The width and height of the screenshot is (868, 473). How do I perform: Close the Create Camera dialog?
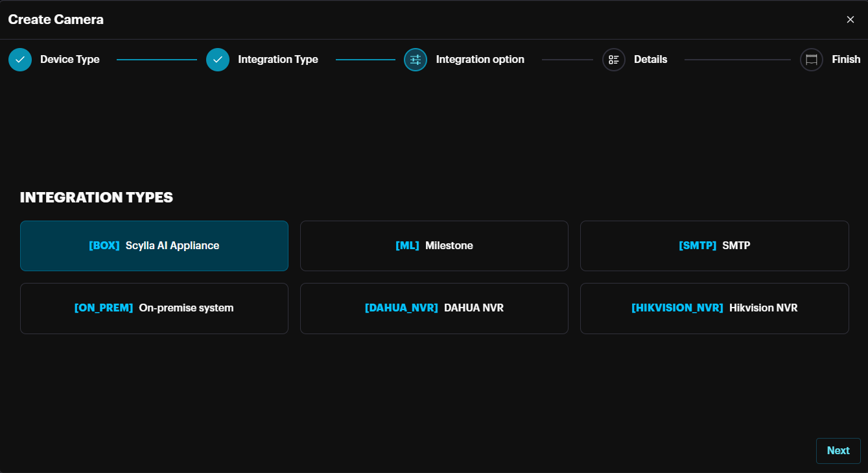pos(850,19)
